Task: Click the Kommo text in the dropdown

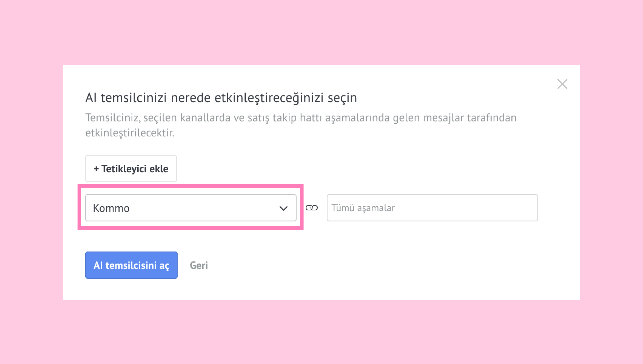Action: click(x=111, y=208)
